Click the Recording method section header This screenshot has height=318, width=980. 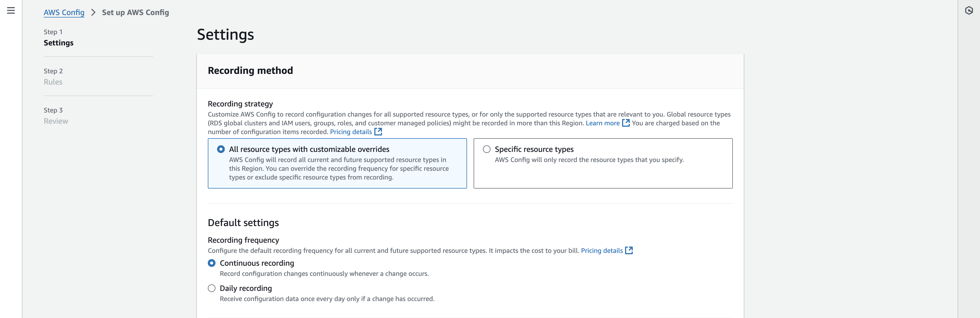click(250, 70)
